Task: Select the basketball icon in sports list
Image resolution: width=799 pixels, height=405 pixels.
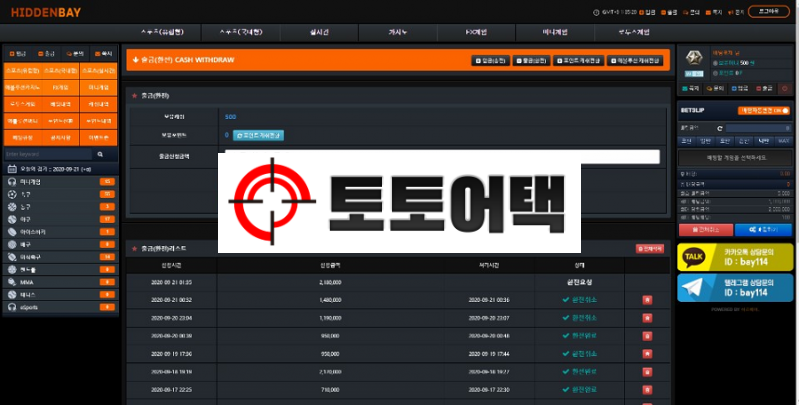Action: pyautogui.click(x=12, y=207)
